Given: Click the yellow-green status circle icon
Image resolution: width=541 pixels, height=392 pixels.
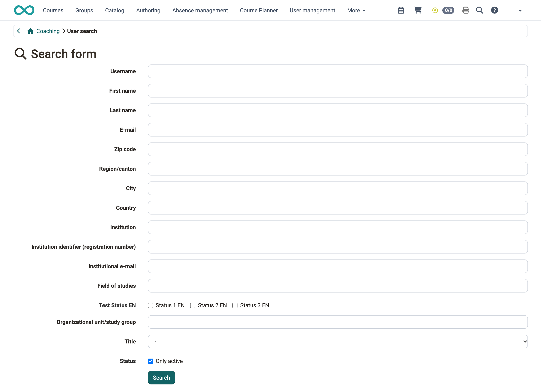Looking at the screenshot, I should (435, 10).
